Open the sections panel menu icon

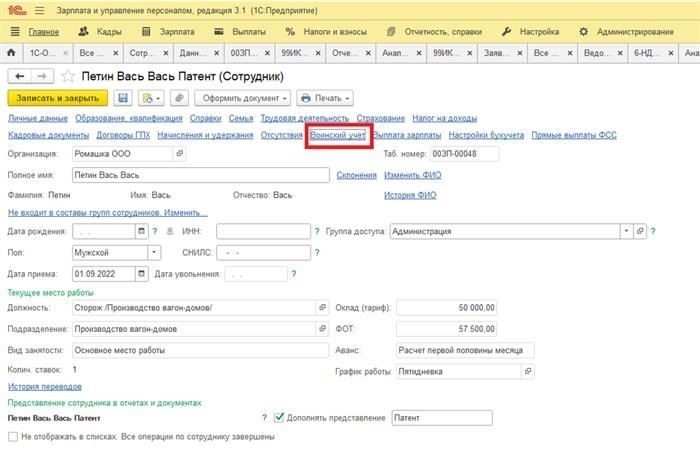(x=15, y=32)
